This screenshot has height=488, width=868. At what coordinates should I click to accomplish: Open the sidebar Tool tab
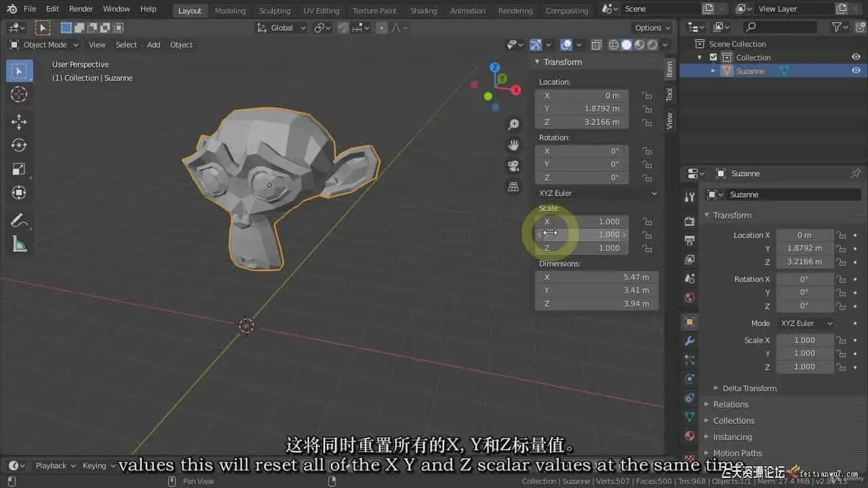669,94
